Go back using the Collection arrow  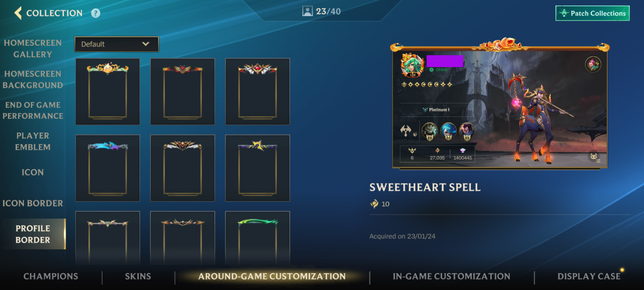(x=18, y=13)
